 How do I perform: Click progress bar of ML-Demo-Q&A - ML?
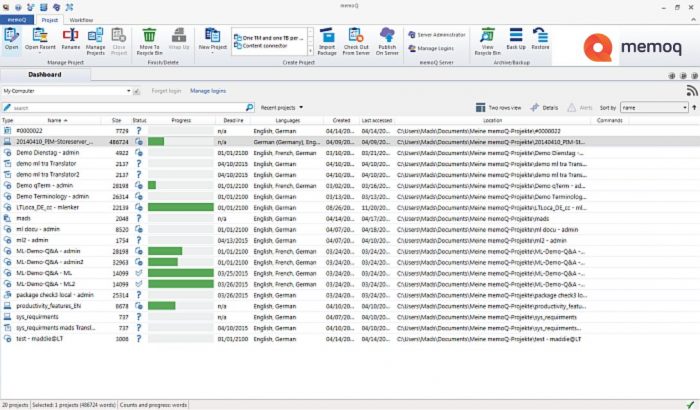pyautogui.click(x=181, y=273)
